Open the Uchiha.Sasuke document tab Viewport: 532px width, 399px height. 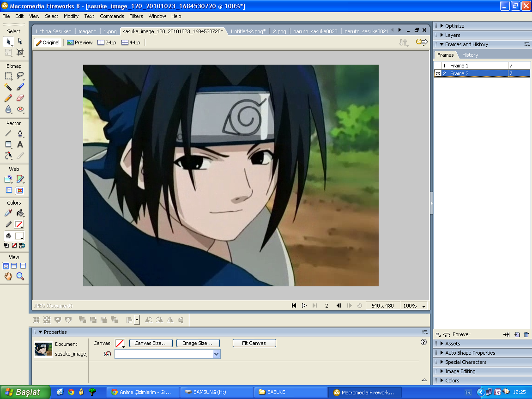[54, 31]
